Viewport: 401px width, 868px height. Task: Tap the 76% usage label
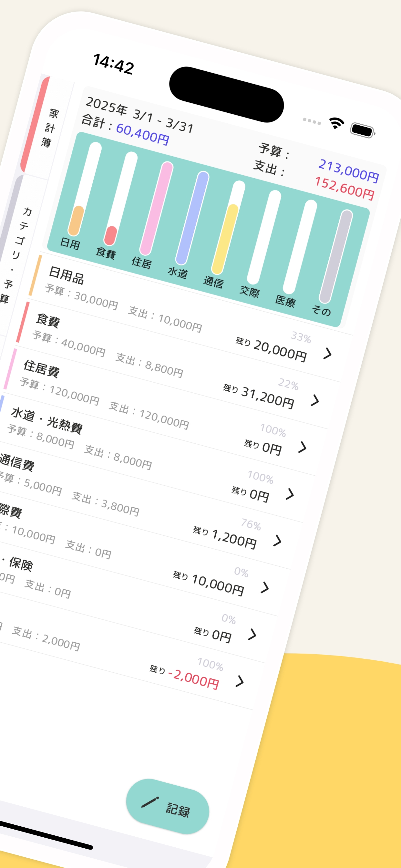(x=251, y=524)
